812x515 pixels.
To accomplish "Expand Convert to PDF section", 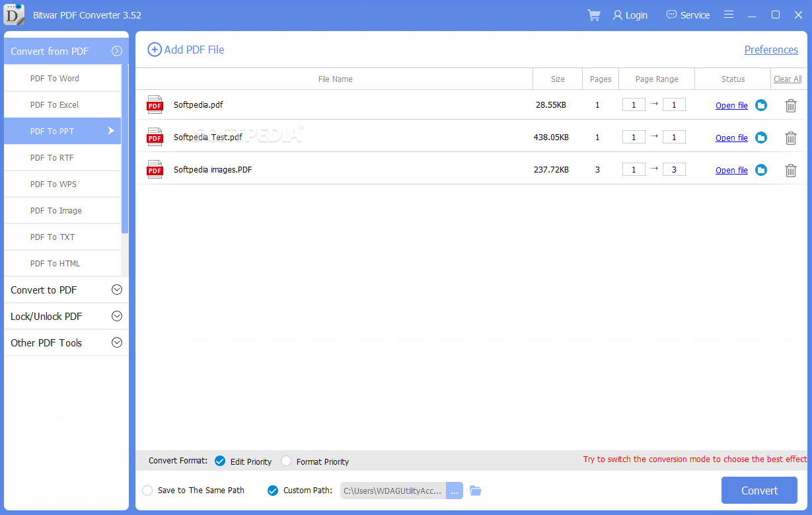I will coord(117,290).
